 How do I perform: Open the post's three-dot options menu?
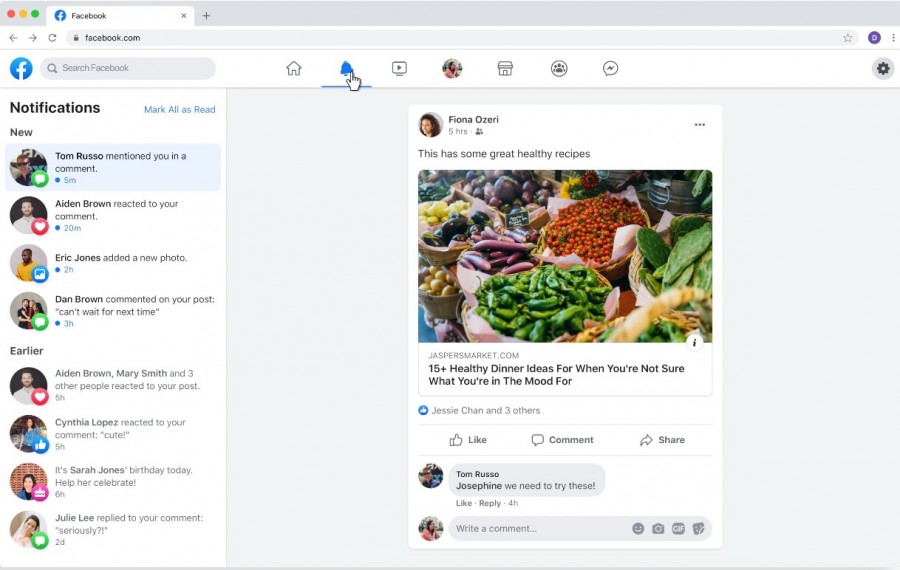point(699,125)
